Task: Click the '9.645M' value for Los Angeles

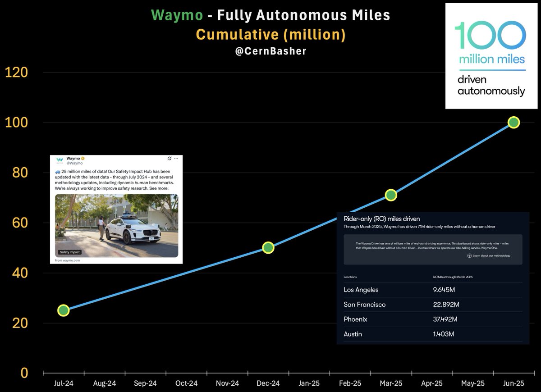Action: (x=445, y=290)
